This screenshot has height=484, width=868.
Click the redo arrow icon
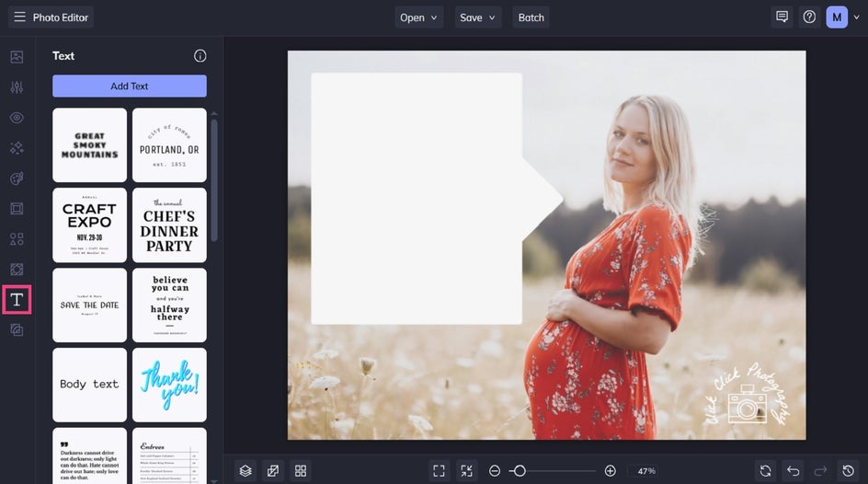[x=820, y=471]
